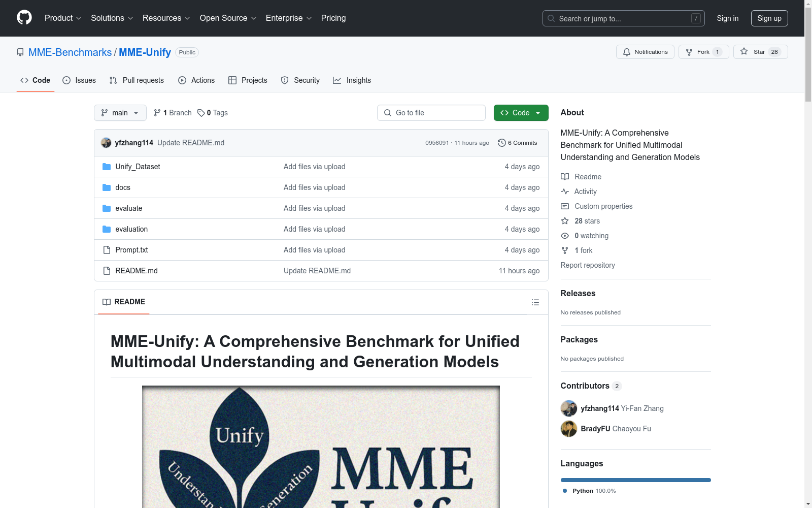Click yfzhang114 contributor avatar in sidebar
Screen dimensions: 812x508
(569, 408)
